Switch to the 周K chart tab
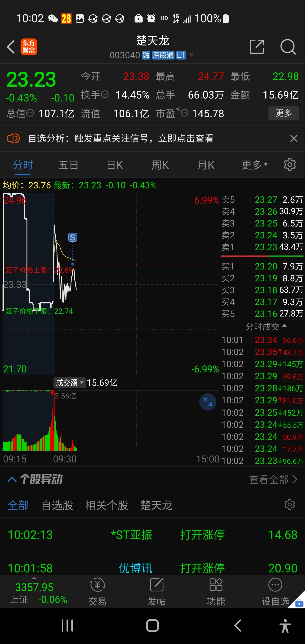The height and width of the screenshot is (644, 305). coord(160,165)
